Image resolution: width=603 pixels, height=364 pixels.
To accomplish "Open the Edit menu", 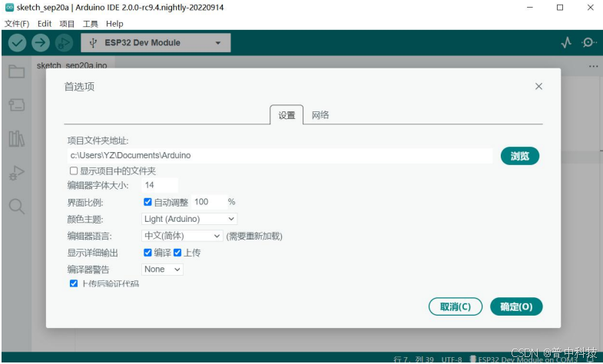I will (x=45, y=24).
